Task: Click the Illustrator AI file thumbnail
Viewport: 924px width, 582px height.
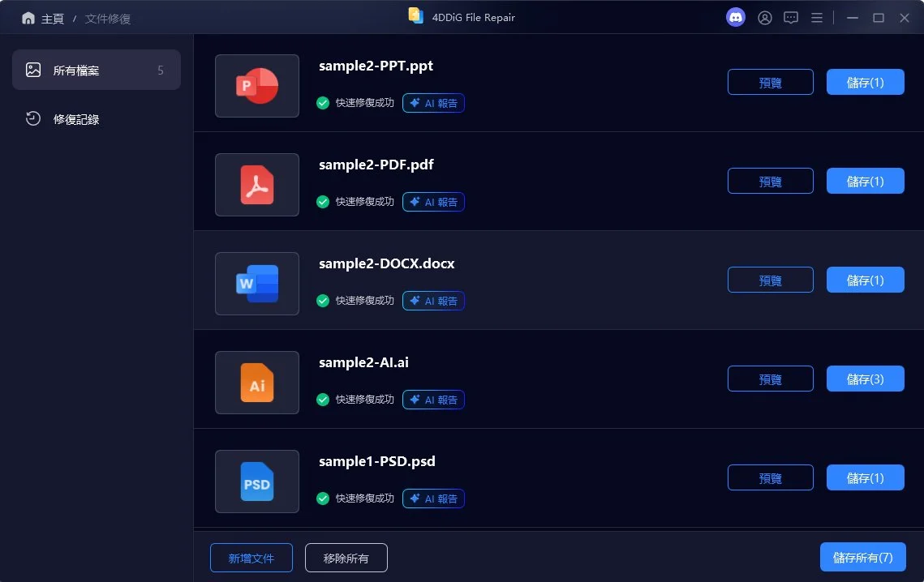Action: coord(257,383)
